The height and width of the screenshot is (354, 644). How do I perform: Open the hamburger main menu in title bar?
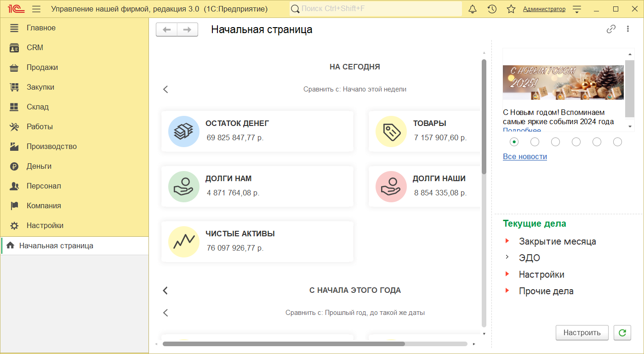(x=36, y=9)
